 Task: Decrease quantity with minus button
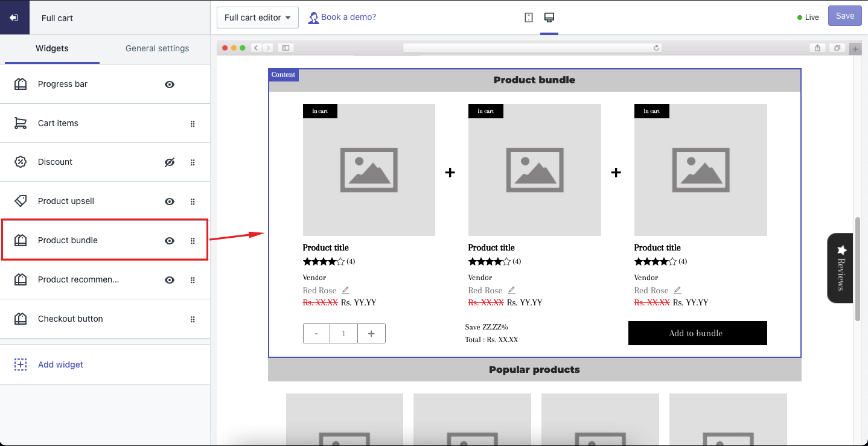point(316,333)
